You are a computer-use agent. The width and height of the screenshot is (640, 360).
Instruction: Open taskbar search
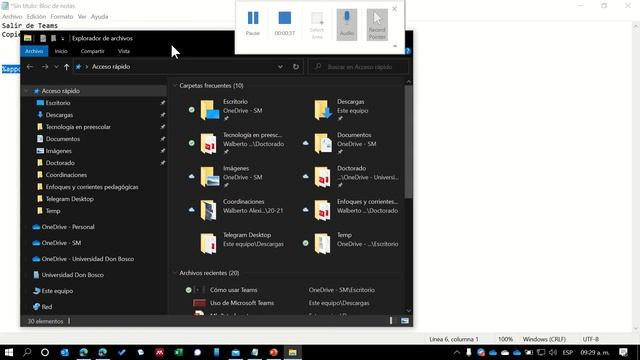[27, 352]
